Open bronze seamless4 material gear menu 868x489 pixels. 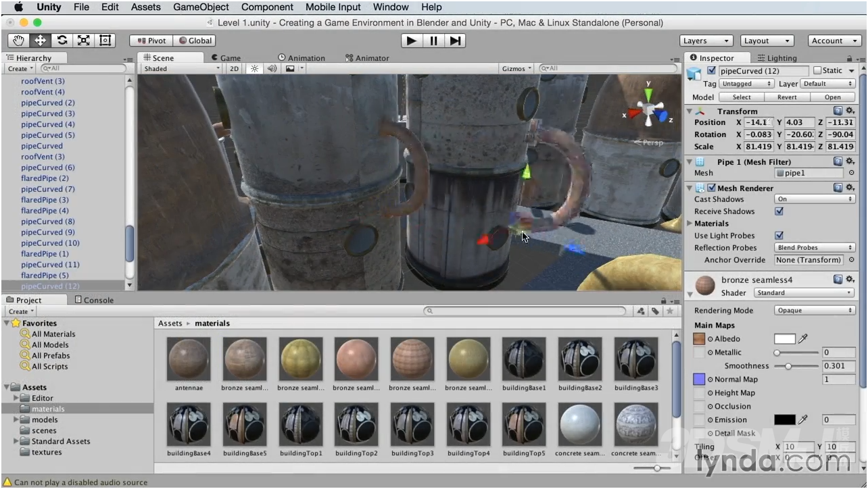(x=850, y=280)
